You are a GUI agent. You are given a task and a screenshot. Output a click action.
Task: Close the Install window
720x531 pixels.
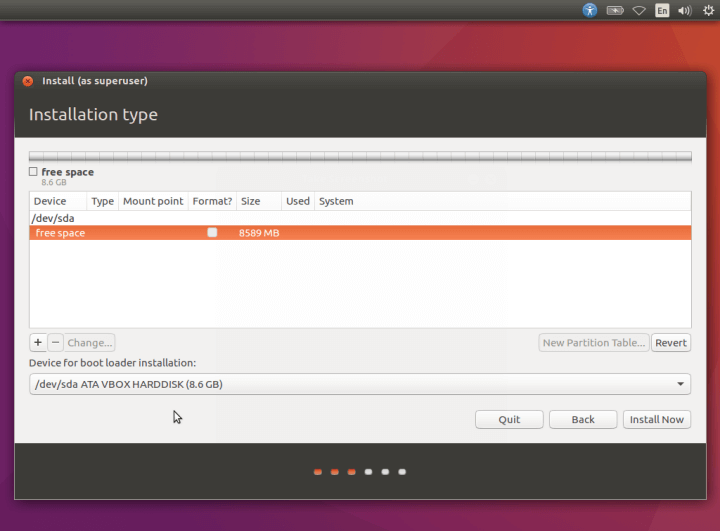pos(28,81)
